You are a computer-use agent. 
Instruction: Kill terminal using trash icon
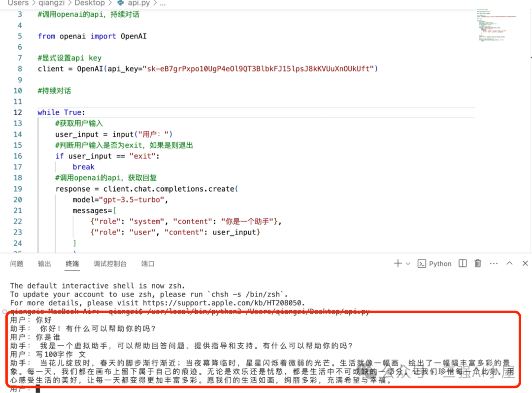(478, 263)
